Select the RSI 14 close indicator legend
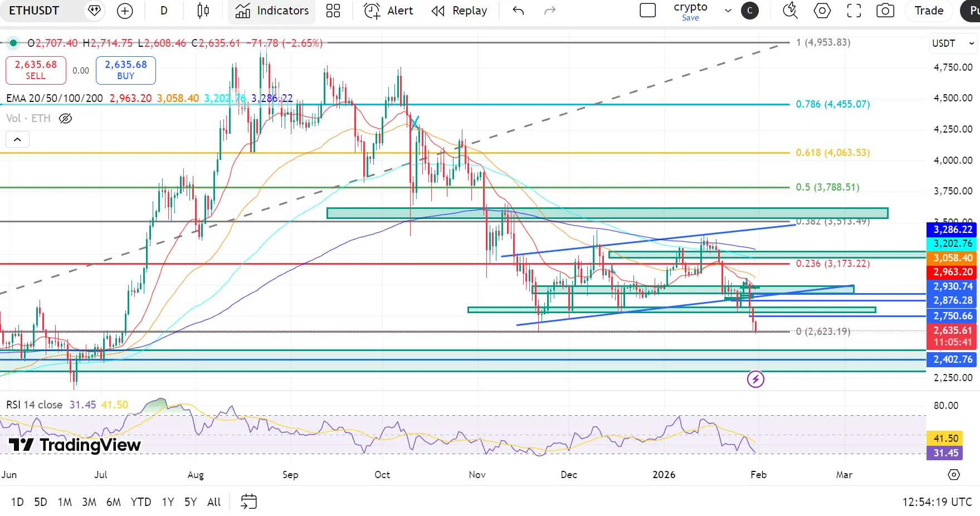Viewport: 980px width, 516px height. click(35, 405)
